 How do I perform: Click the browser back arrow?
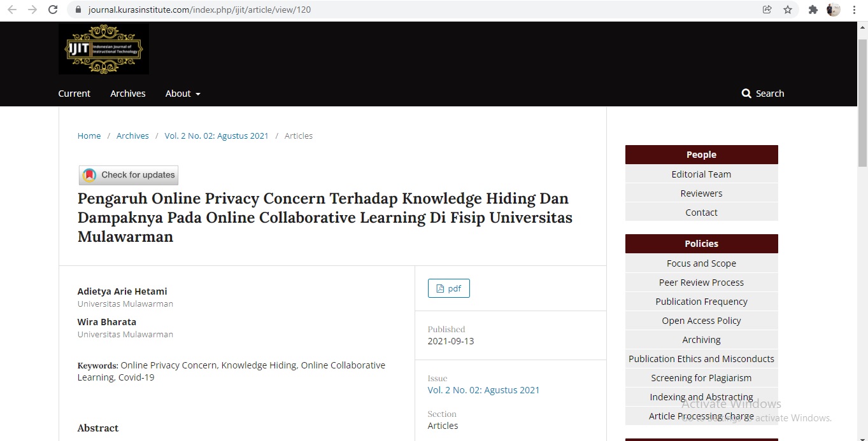coord(11,10)
